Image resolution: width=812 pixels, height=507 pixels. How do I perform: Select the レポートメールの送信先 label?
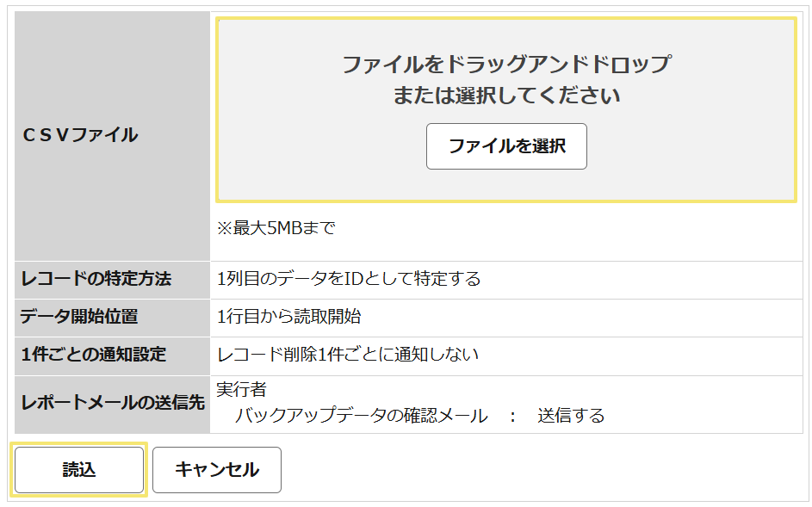(113, 403)
